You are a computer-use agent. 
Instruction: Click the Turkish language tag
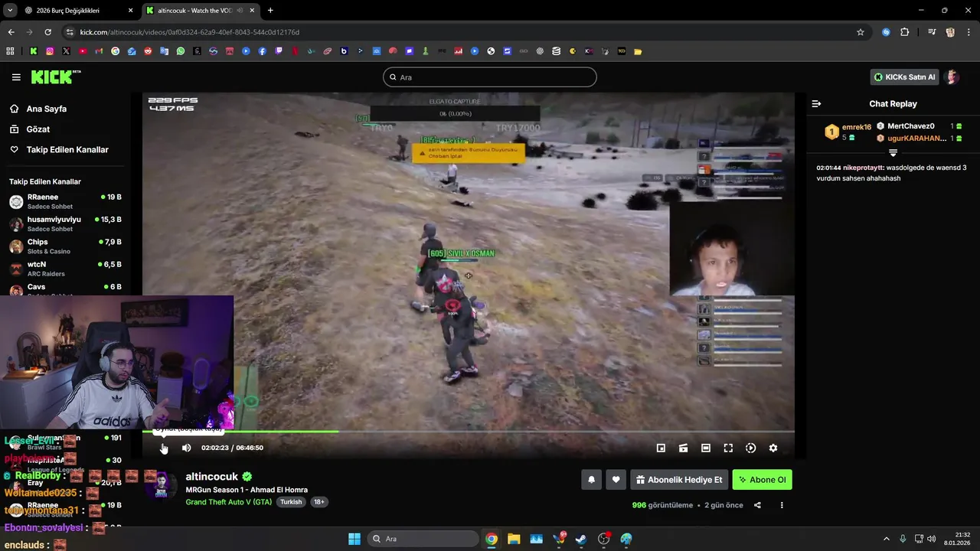pos(291,502)
